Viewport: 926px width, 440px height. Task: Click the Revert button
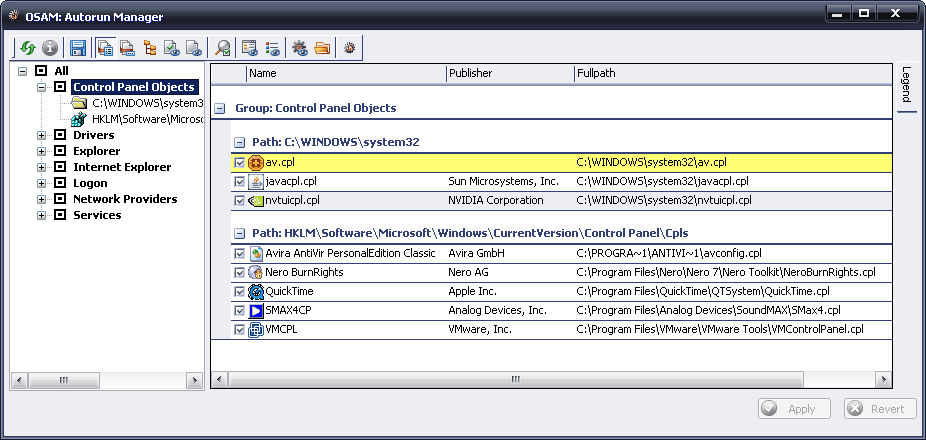click(880, 409)
